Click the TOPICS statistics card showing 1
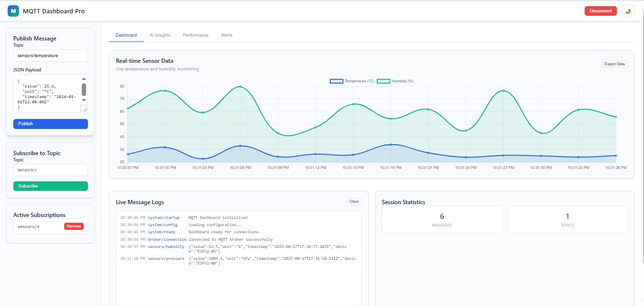 coord(567,219)
